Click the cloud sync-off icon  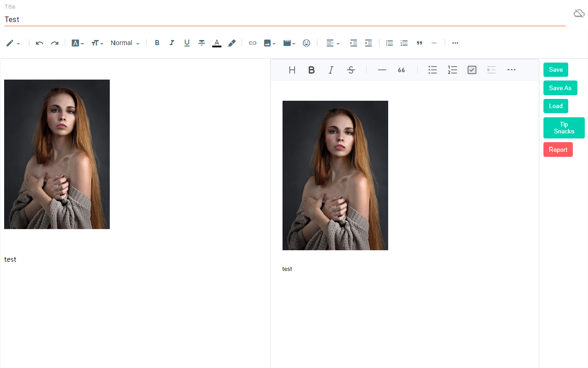579,13
